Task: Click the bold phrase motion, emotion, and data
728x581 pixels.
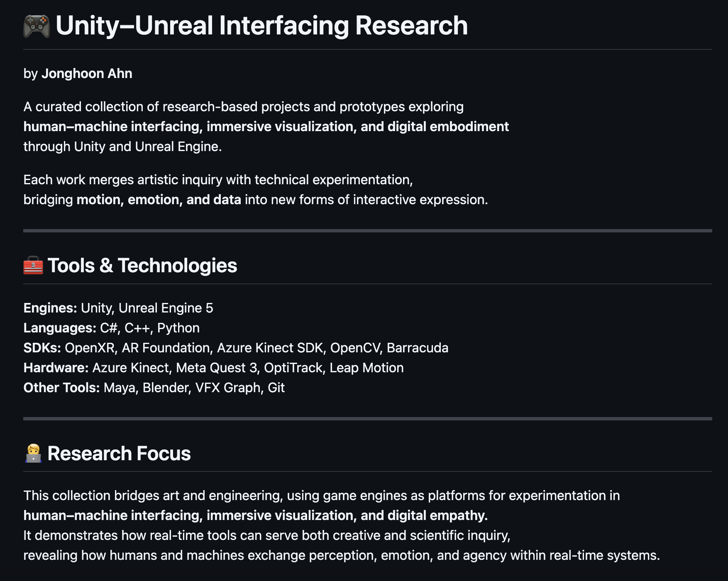Action: click(x=159, y=200)
